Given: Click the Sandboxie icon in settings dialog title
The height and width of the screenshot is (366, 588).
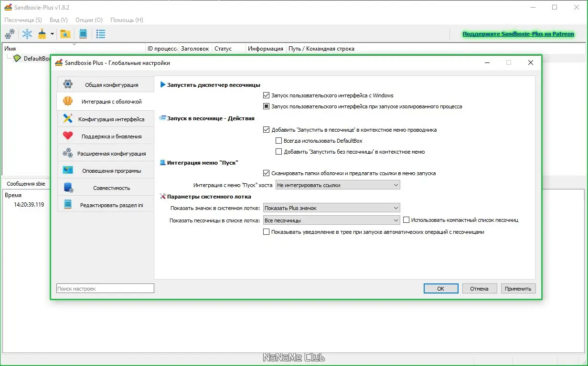Looking at the screenshot, I should click(x=59, y=63).
